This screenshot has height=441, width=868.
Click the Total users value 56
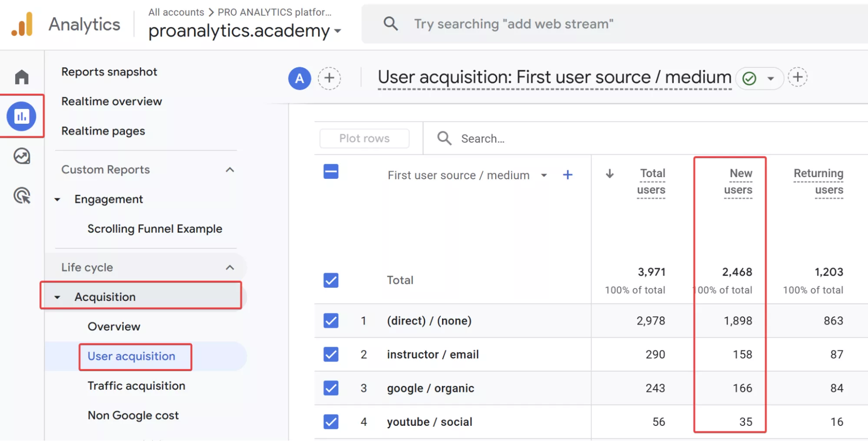point(659,422)
